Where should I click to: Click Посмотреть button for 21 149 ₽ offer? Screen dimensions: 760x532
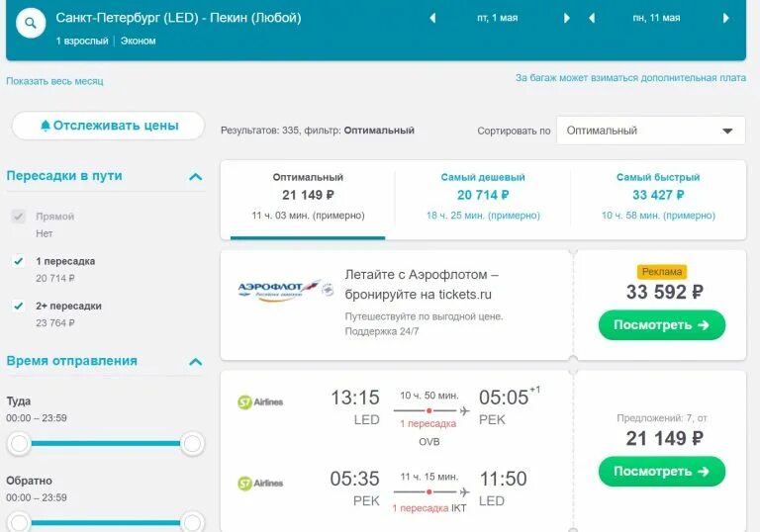(x=661, y=472)
